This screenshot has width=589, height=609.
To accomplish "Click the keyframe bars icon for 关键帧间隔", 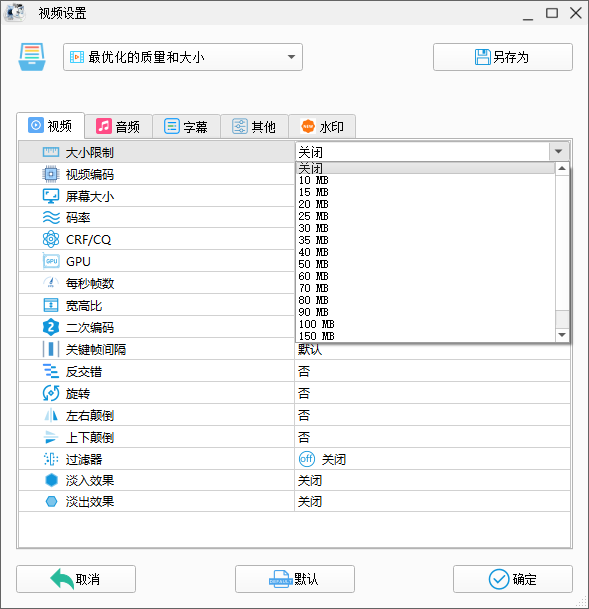I will pos(51,349).
